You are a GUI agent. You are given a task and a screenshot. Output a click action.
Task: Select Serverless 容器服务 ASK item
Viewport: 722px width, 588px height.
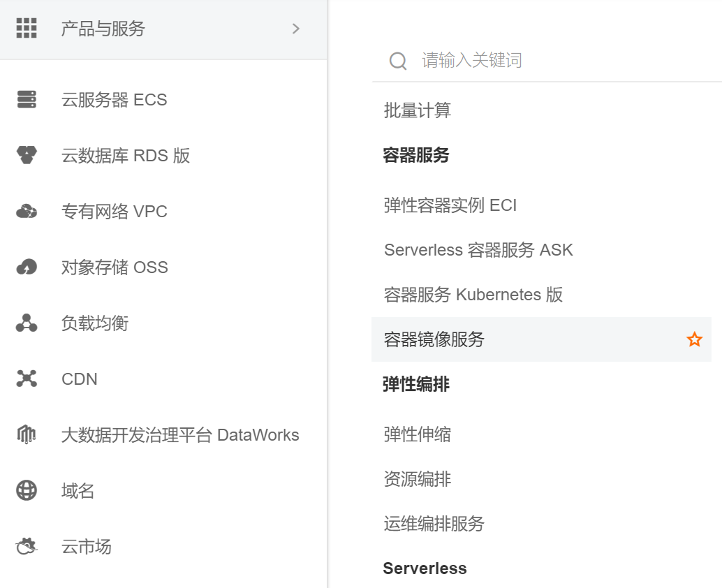point(478,250)
